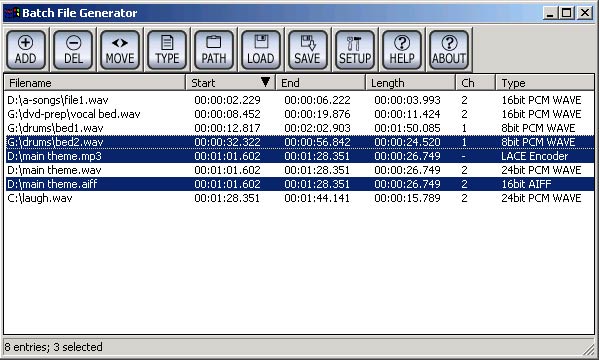Viewport: 599px width, 360px height.
Task: Click length value 00:01:50.085
Action: (407, 128)
